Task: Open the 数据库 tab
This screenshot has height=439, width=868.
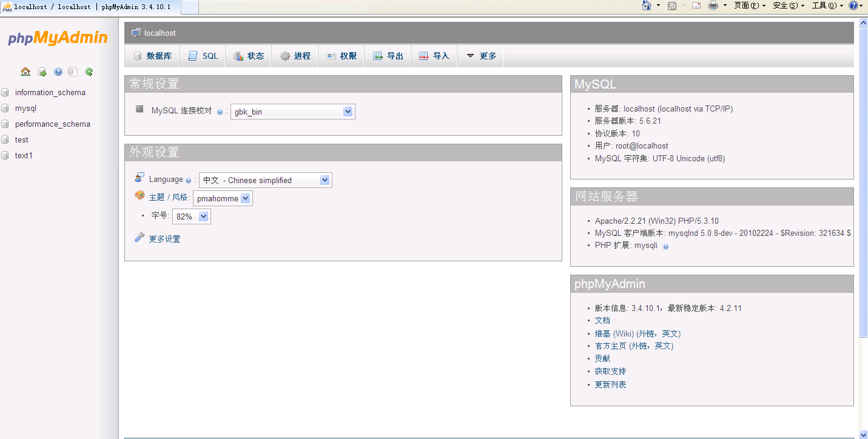Action: pos(152,56)
